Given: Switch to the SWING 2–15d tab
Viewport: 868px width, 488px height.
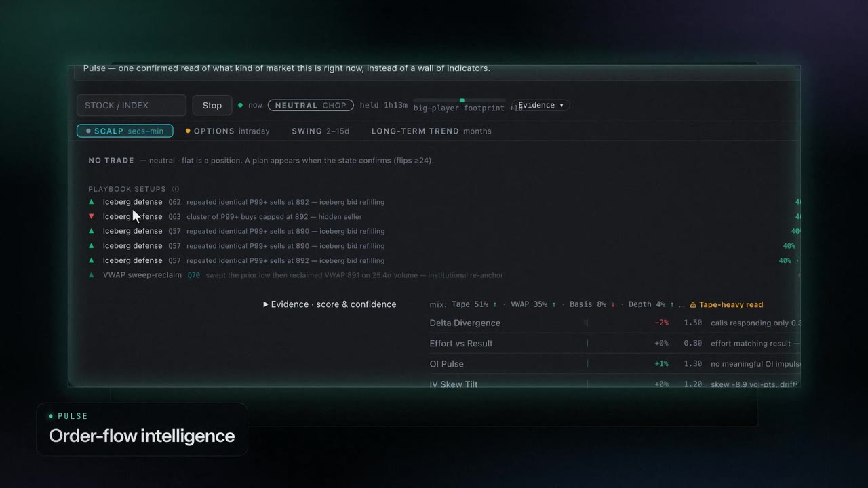Looking at the screenshot, I should [320, 131].
